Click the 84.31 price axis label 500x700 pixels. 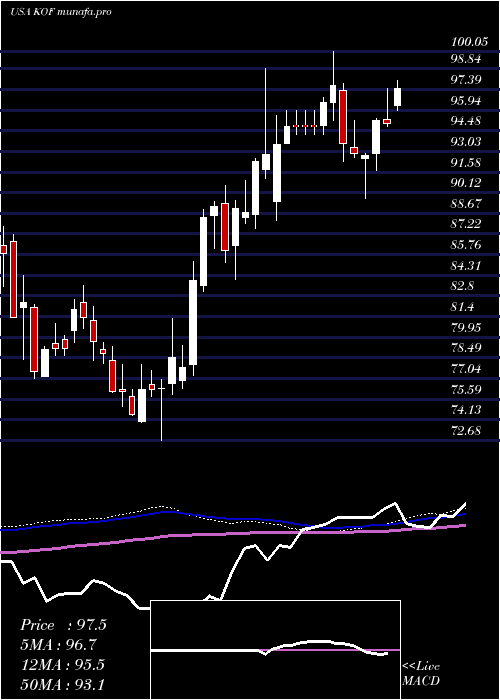coord(466,266)
